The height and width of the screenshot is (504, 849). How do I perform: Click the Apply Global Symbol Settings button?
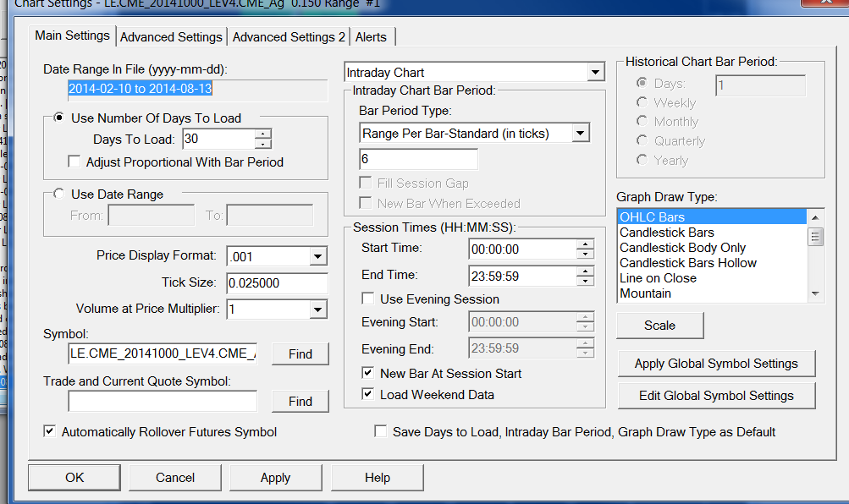(x=716, y=364)
